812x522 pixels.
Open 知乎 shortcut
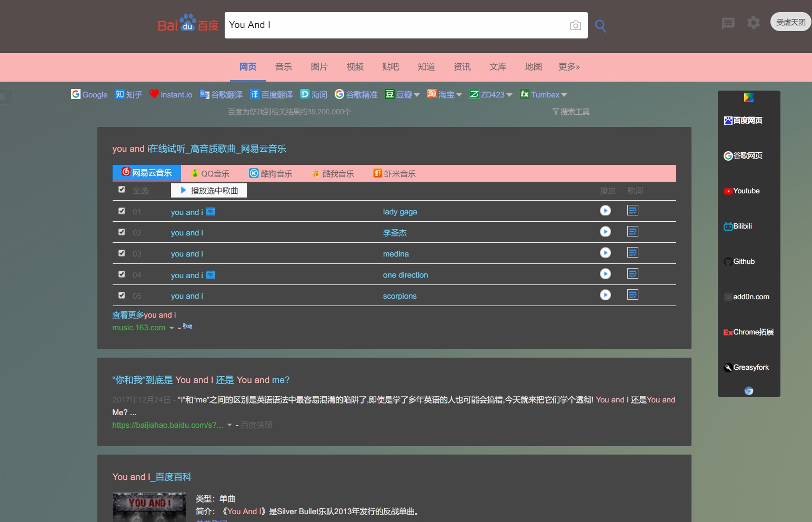pos(128,94)
